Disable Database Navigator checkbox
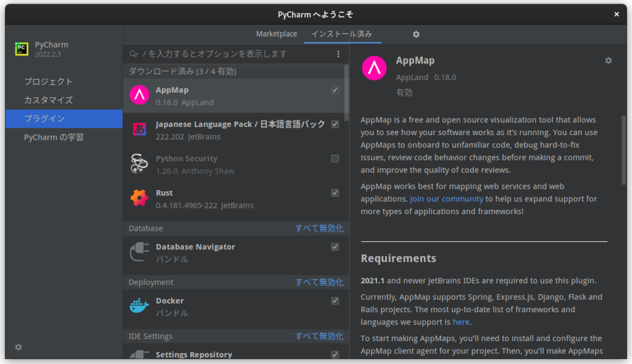 coord(335,247)
